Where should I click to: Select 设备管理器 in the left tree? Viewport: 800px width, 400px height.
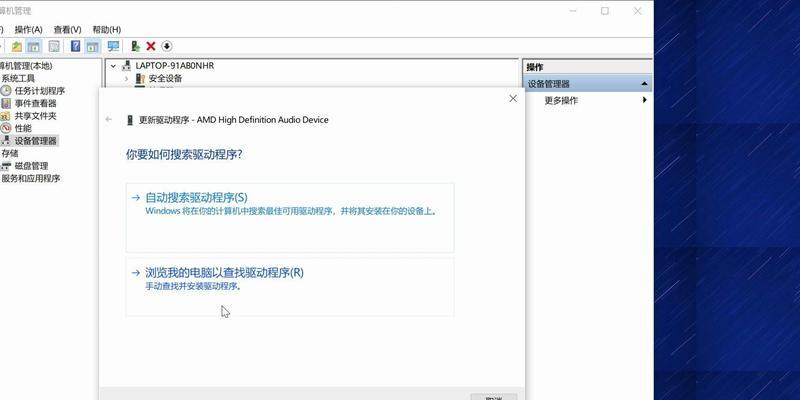tap(36, 141)
